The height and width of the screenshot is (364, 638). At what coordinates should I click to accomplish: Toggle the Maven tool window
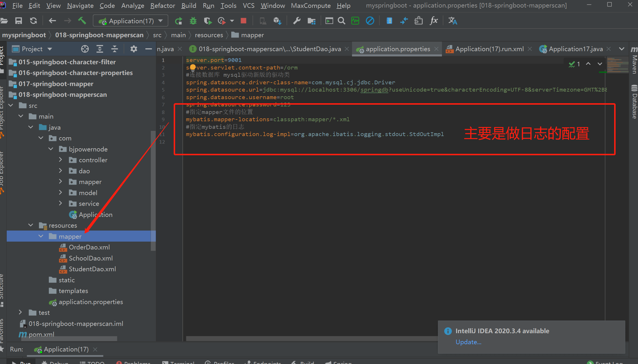pos(634,61)
